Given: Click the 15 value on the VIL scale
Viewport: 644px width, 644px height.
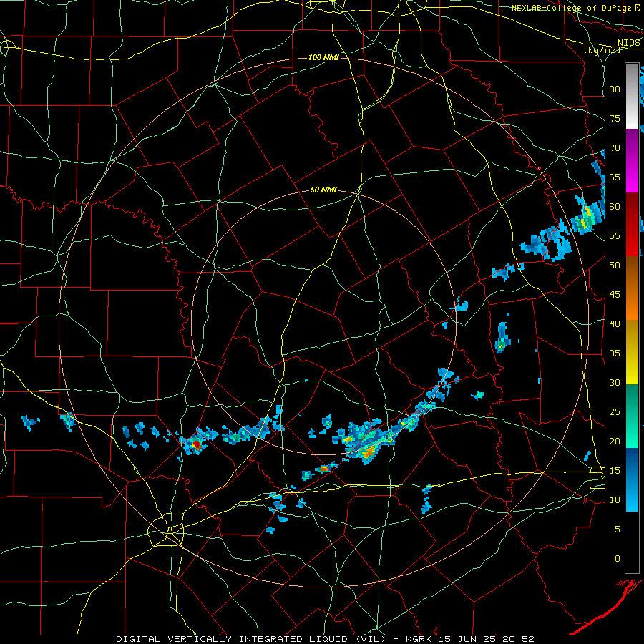Looking at the screenshot, I should click(x=615, y=471).
